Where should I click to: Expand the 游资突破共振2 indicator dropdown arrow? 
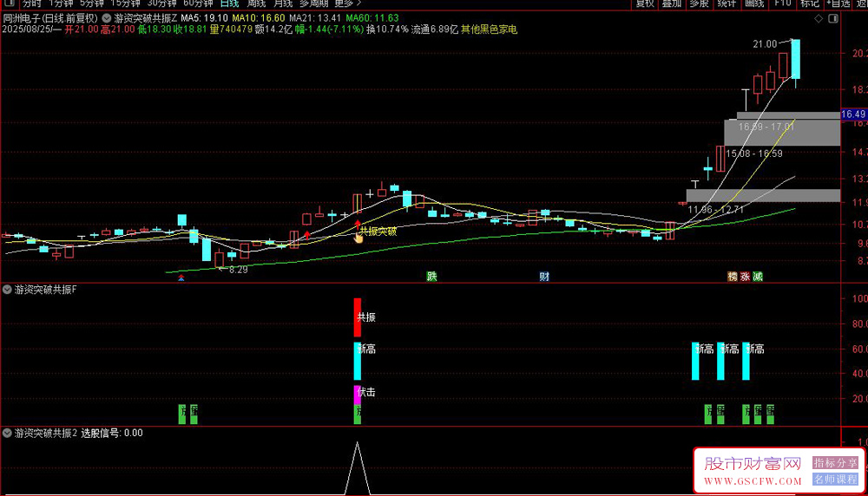(7, 433)
